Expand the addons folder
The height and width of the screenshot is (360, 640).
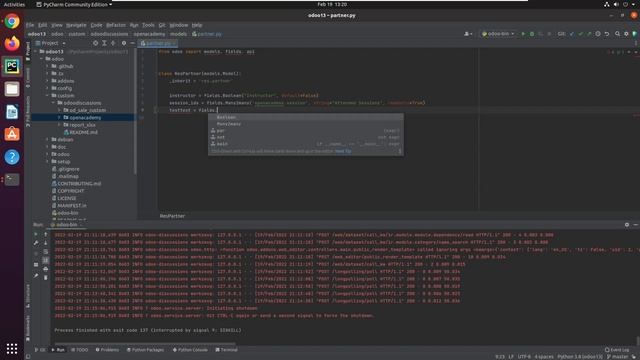(48, 81)
